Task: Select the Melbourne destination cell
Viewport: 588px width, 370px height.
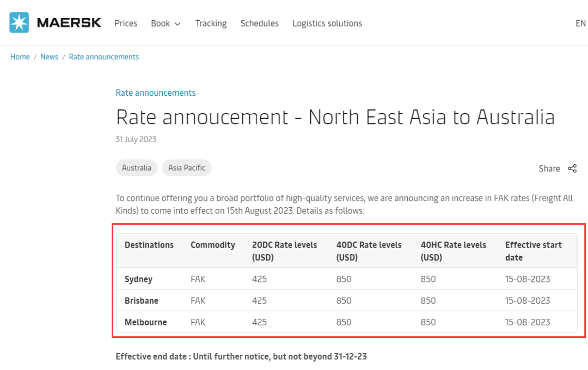Action: point(145,323)
